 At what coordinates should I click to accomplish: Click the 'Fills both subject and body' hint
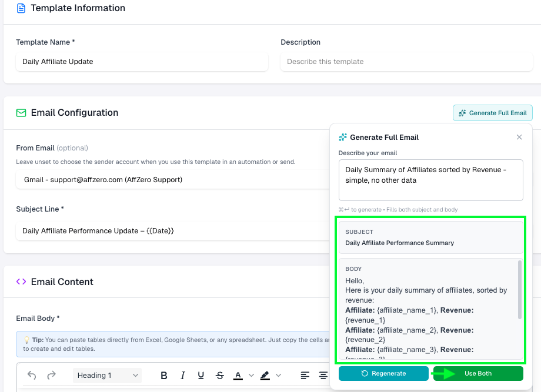point(422,210)
